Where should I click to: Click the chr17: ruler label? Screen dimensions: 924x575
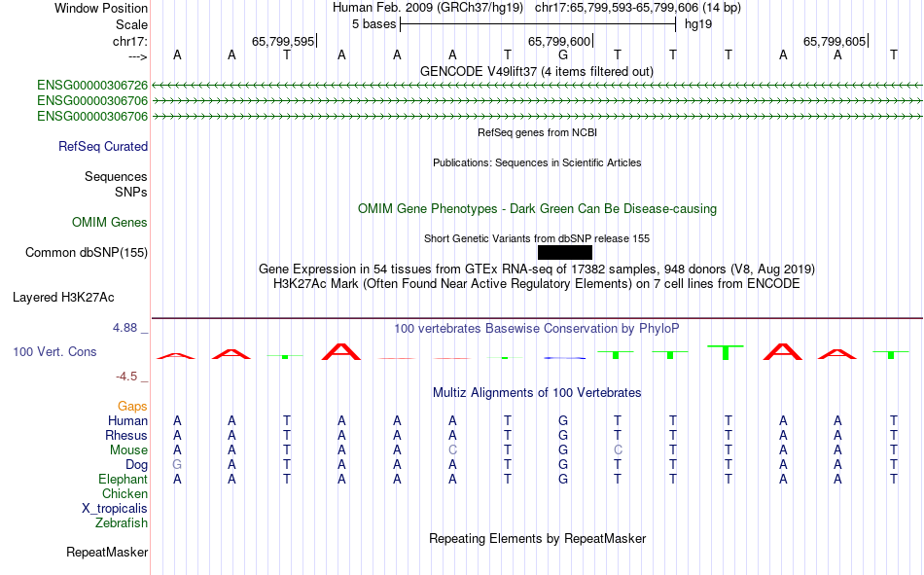[x=129, y=41]
